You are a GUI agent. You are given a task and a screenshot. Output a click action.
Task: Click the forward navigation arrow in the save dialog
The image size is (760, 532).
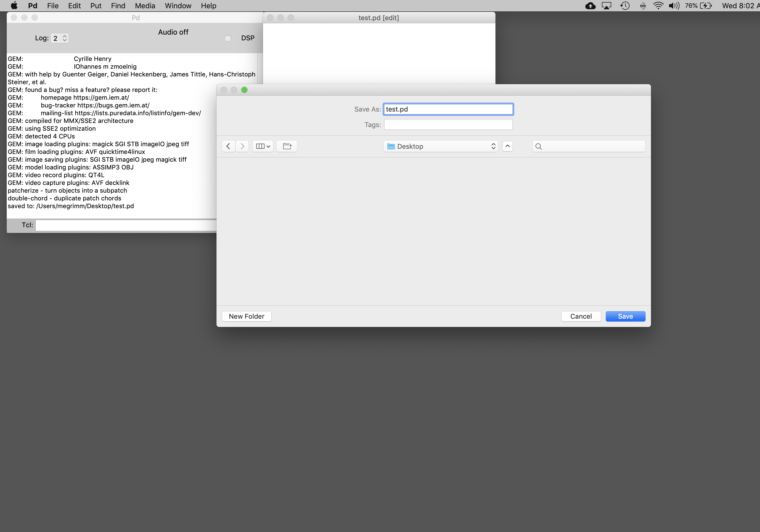242,146
